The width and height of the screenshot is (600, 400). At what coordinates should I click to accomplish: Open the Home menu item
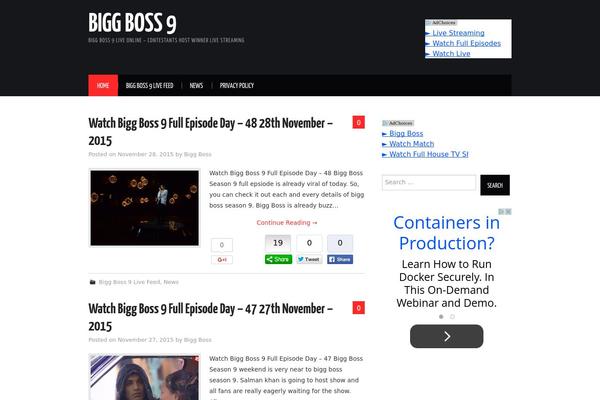[103, 85]
